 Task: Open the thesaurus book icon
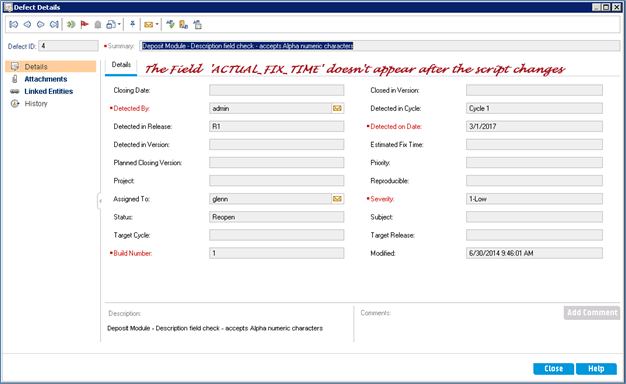[x=184, y=25]
